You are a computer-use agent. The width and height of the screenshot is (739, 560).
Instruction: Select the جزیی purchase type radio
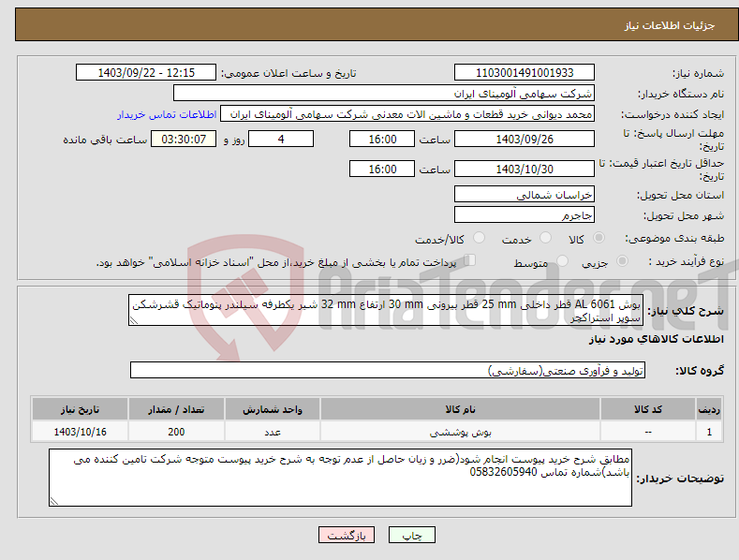(622, 260)
